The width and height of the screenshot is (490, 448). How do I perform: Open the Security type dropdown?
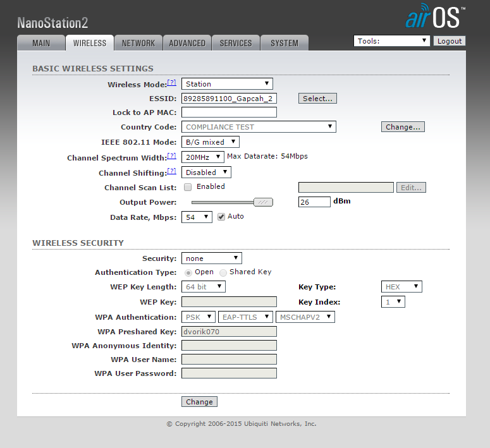pos(211,258)
